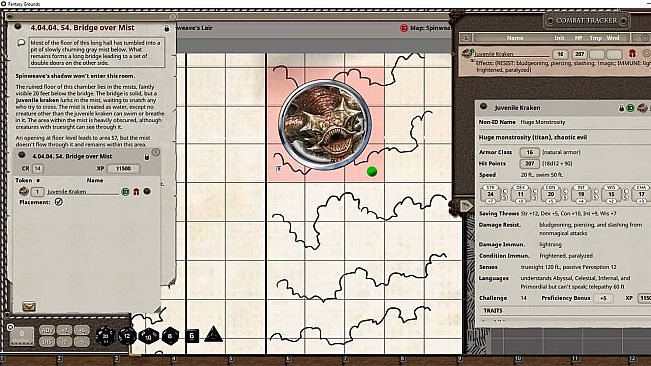Toggle the ADV roll modifier

click(x=47, y=330)
